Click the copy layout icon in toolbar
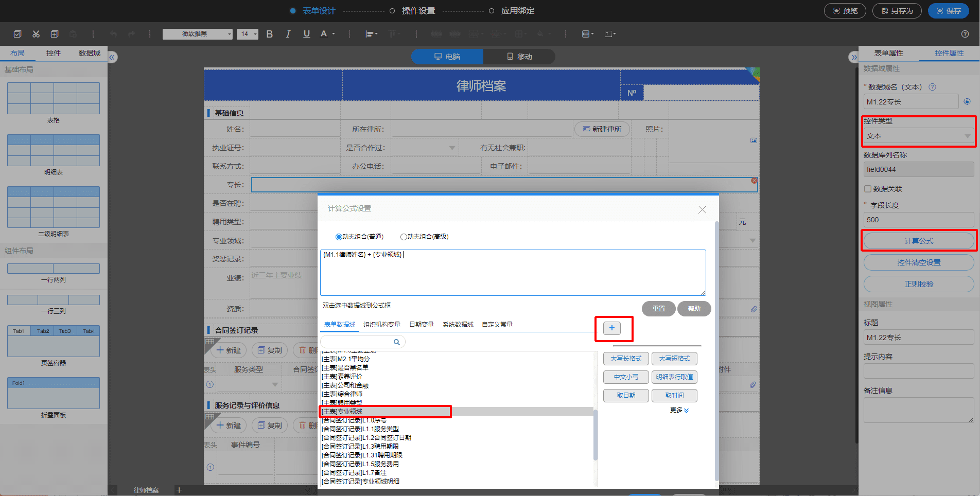The image size is (980, 496). (x=55, y=34)
